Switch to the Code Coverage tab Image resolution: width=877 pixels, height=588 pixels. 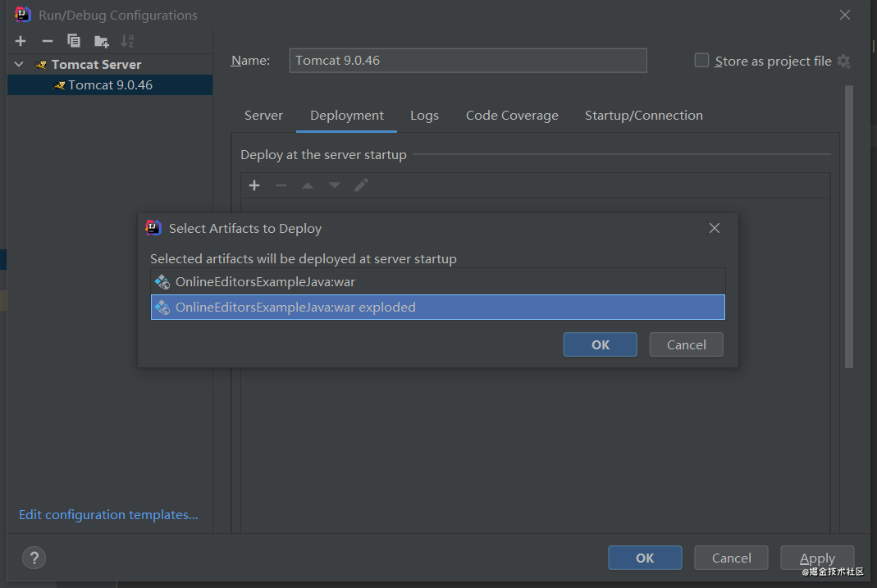(x=512, y=115)
